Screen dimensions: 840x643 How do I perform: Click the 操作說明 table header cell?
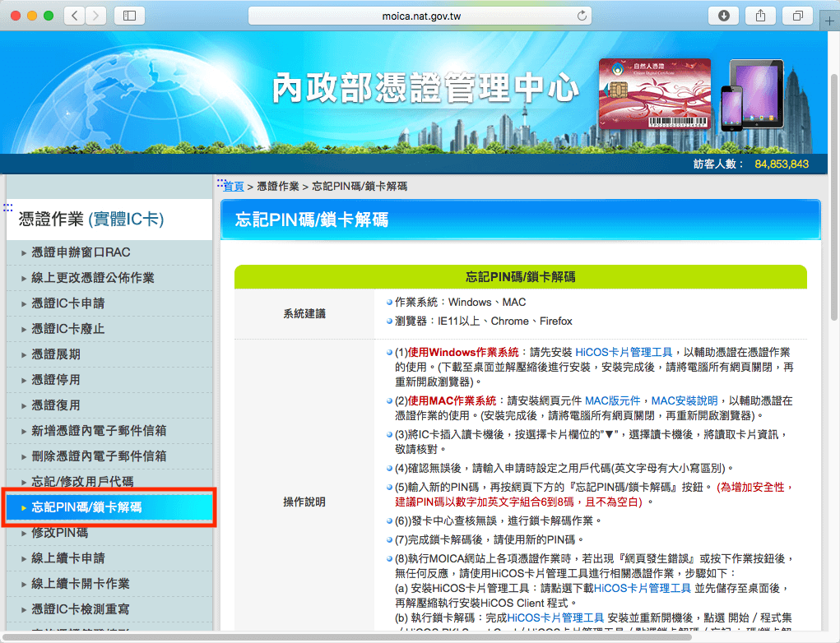[x=304, y=502]
